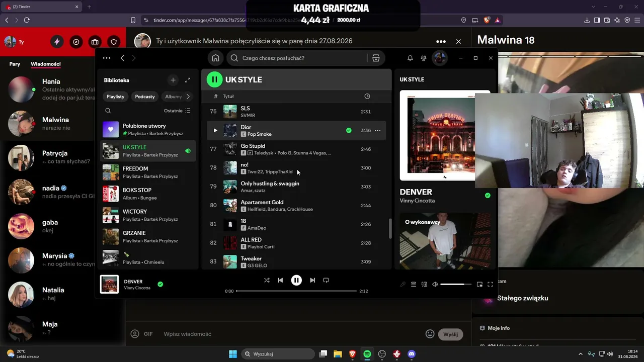The width and height of the screenshot is (644, 362).
Task: Open WICTORY playlist in library
Action: pyautogui.click(x=147, y=215)
